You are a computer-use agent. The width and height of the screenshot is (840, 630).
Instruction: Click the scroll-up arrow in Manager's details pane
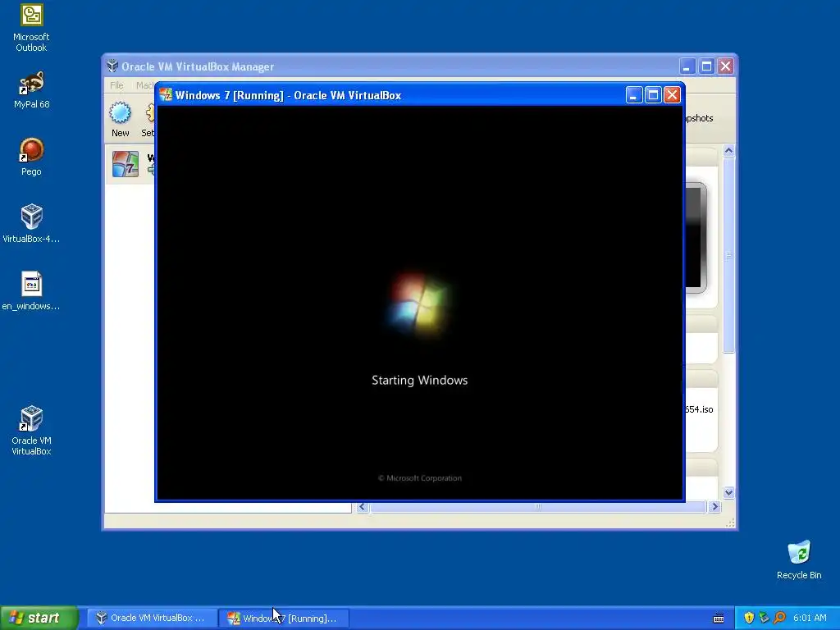tap(728, 151)
